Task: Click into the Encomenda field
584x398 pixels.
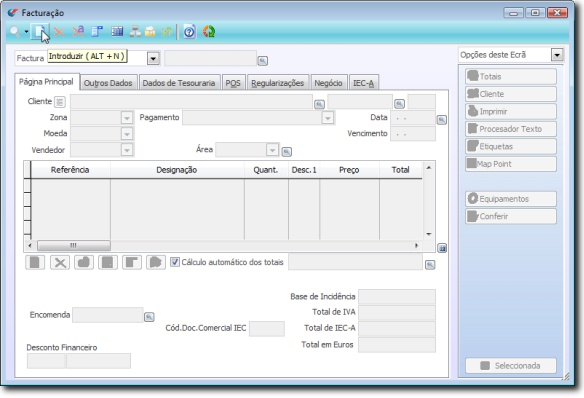Action: tap(108, 315)
